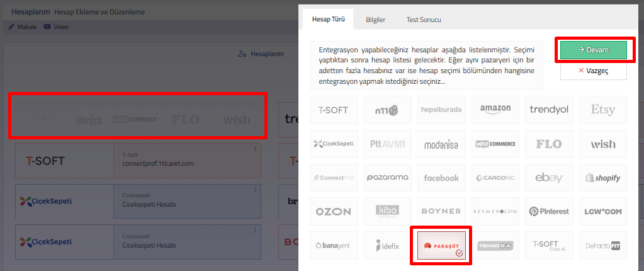Open options menu for second Ciceksepeti Hesabı

255,230
